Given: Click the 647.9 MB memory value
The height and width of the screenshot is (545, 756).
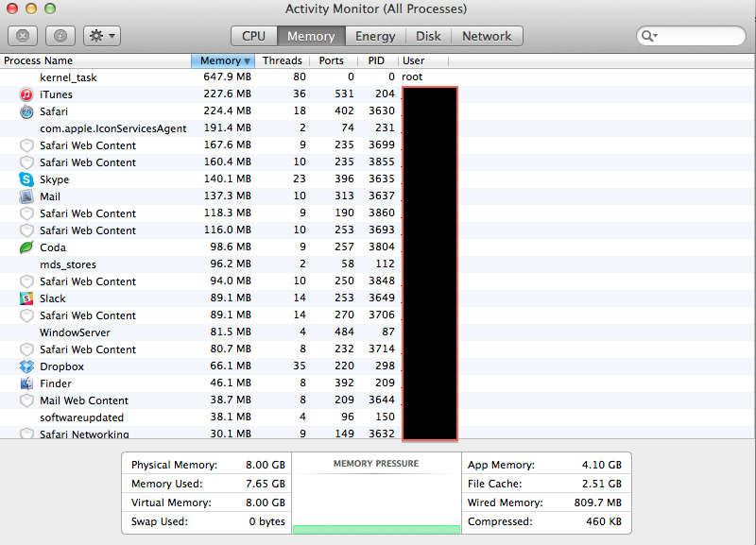Looking at the screenshot, I should click(x=227, y=77).
